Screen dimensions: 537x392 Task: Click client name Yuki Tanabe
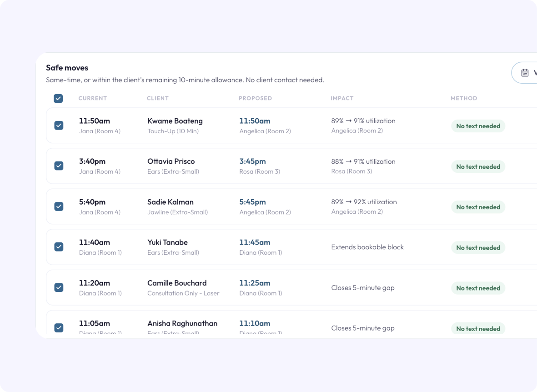click(167, 242)
